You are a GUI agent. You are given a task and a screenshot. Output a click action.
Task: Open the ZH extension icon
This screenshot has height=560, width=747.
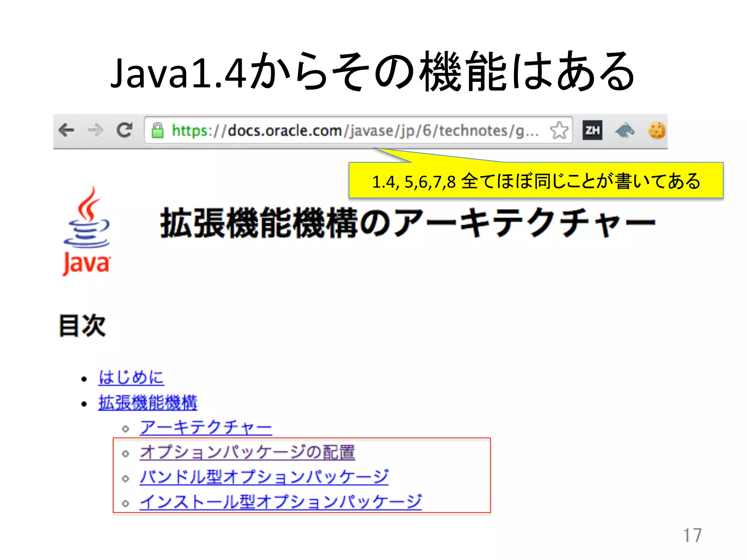point(592,130)
